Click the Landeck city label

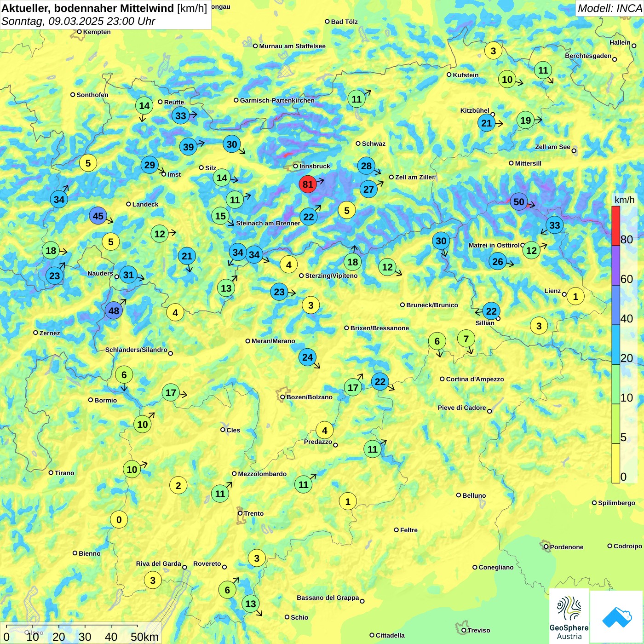[x=145, y=204]
